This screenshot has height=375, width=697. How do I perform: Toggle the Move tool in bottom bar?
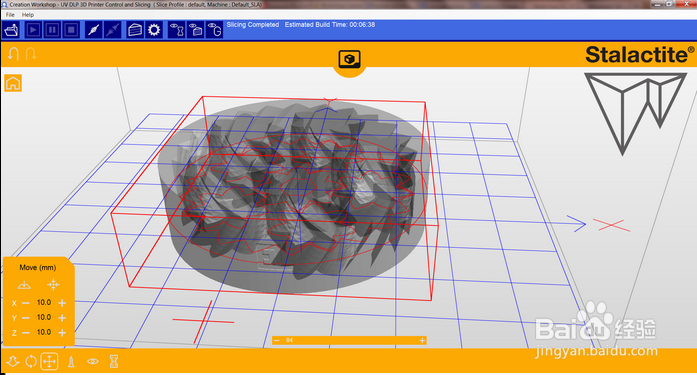(49, 361)
